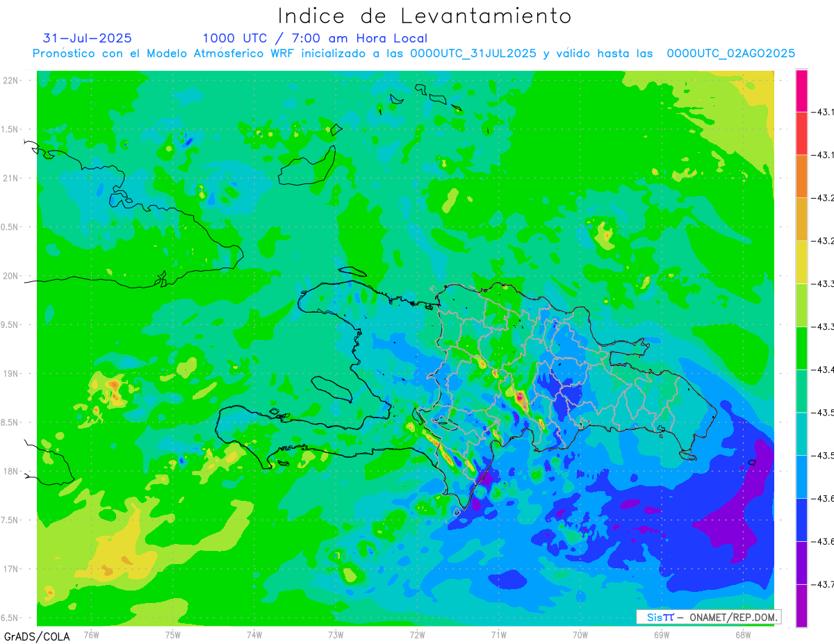834x644 pixels.
Task: Click the '72W' longitude label
Action: click(417, 634)
